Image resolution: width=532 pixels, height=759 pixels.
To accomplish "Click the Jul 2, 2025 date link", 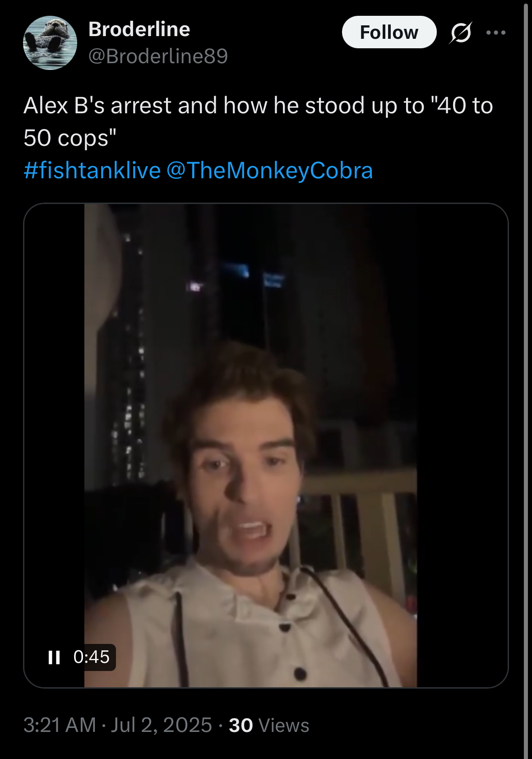I will click(162, 725).
